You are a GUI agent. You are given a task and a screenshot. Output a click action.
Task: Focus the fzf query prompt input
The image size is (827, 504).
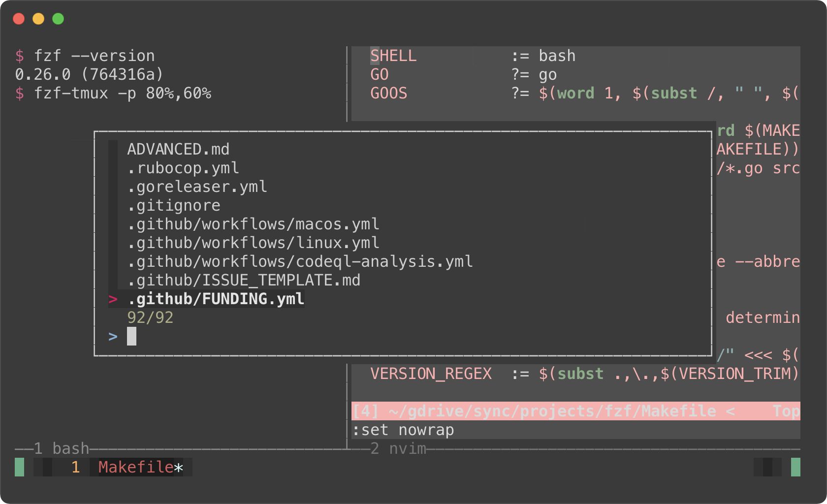[131, 336]
